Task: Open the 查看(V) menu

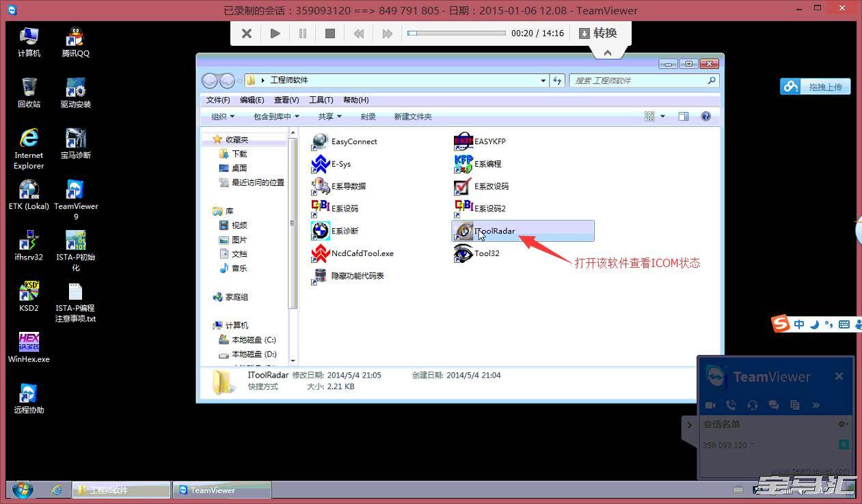Action: pyautogui.click(x=286, y=100)
